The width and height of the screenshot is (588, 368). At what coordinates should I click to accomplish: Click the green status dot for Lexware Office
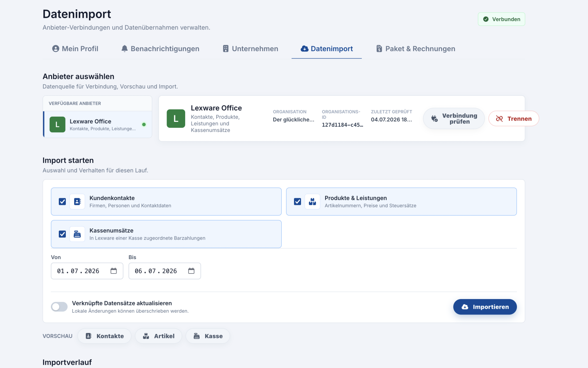pos(144,125)
